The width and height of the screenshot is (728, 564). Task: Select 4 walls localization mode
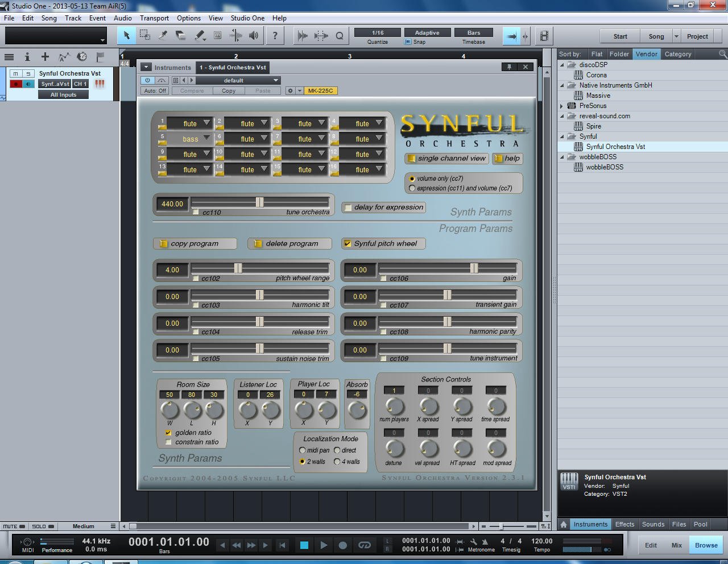(337, 462)
